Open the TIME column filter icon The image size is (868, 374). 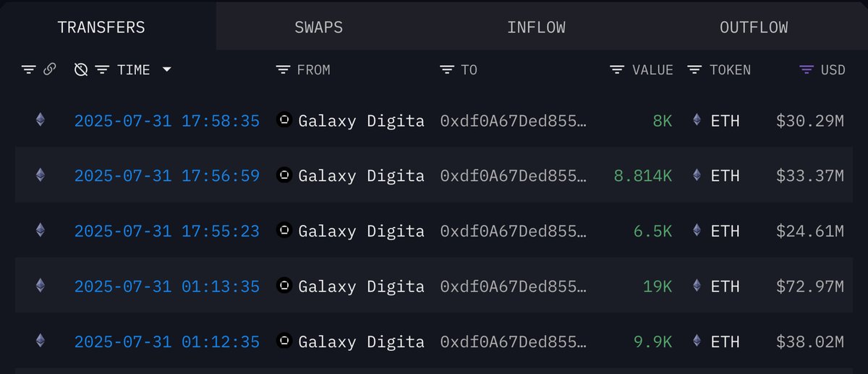(103, 69)
